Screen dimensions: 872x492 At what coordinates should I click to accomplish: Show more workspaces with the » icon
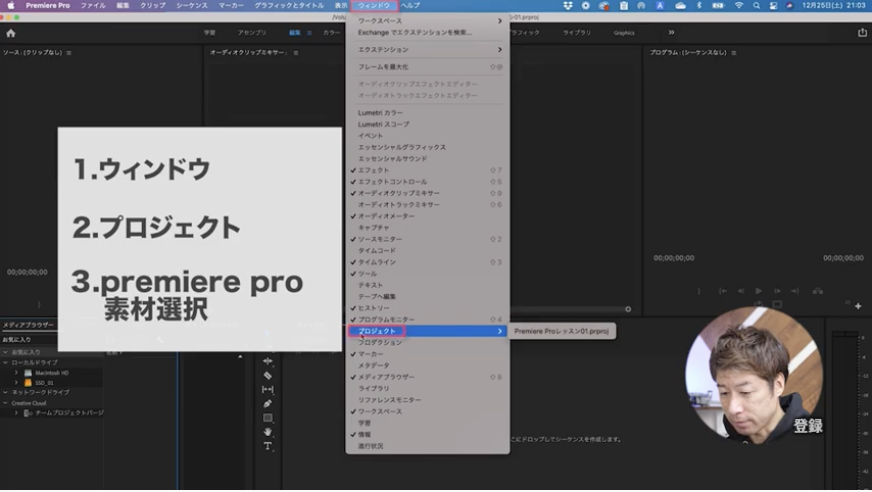[671, 32]
